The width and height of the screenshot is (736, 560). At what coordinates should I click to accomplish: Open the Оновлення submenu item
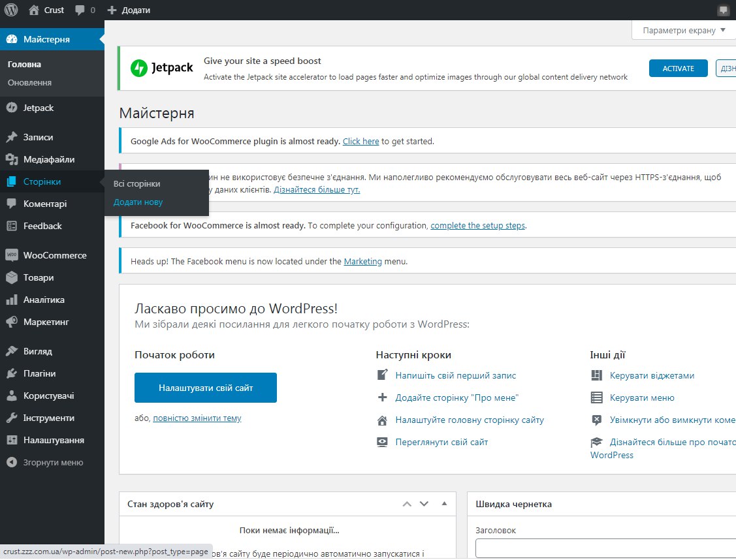[29, 82]
